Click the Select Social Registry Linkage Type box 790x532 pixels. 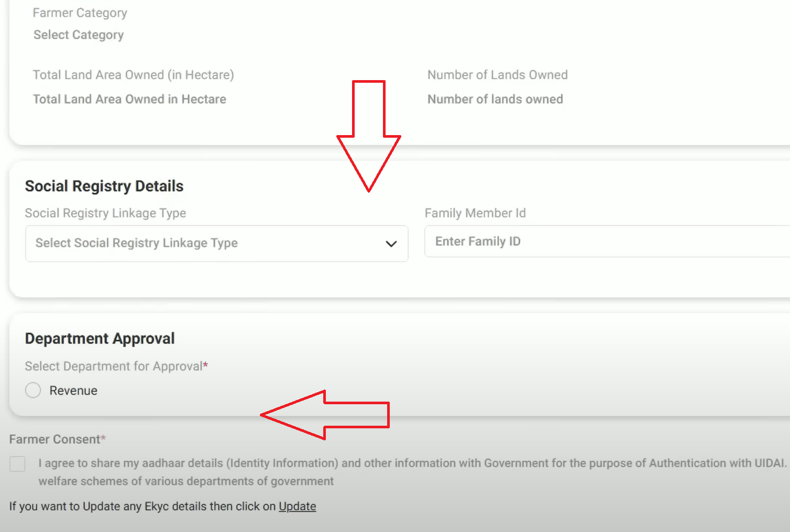[216, 243]
